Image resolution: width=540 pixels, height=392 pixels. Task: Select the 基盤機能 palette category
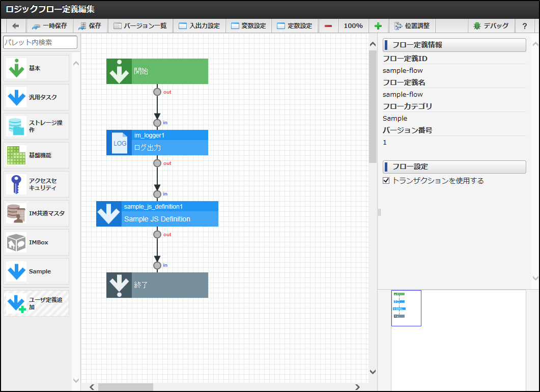click(x=36, y=155)
